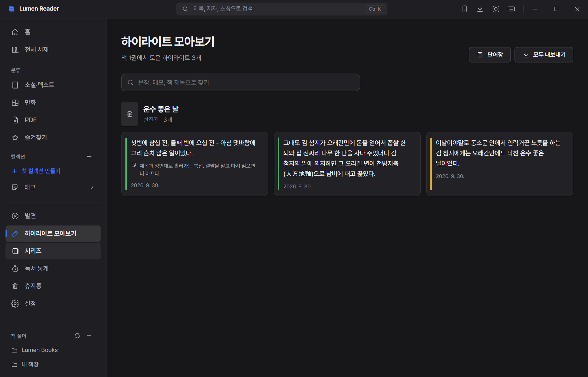View 독서 통계 reading stats
The width and height of the screenshot is (588, 377).
pyautogui.click(x=53, y=269)
